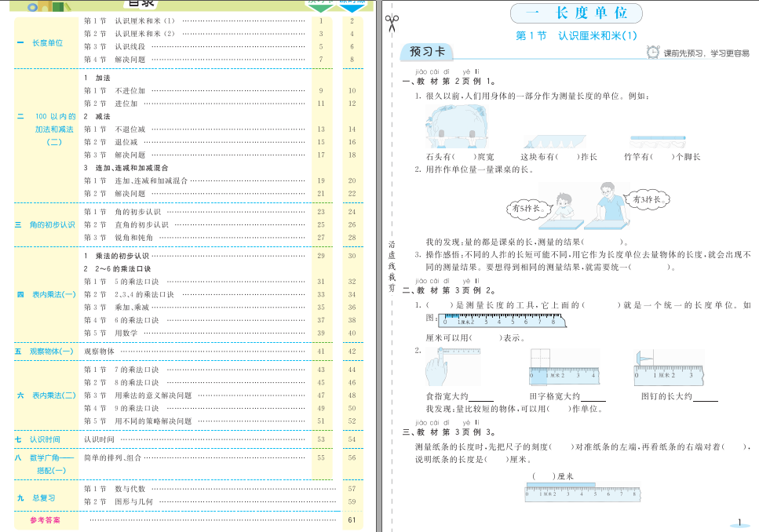The height and width of the screenshot is (532, 759).
Task: Click the finger-and-ruler picture above 食指宽大约
Action: 453,366
